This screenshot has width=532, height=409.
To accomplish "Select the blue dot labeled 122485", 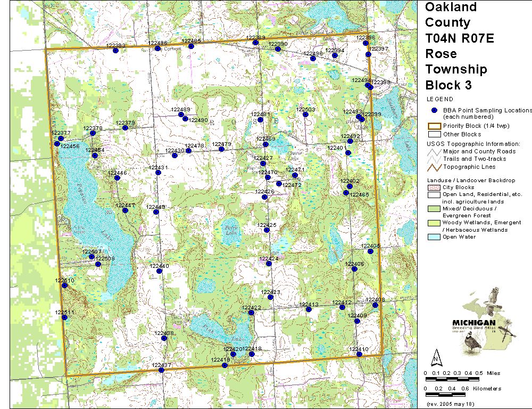I will click(x=191, y=46).
